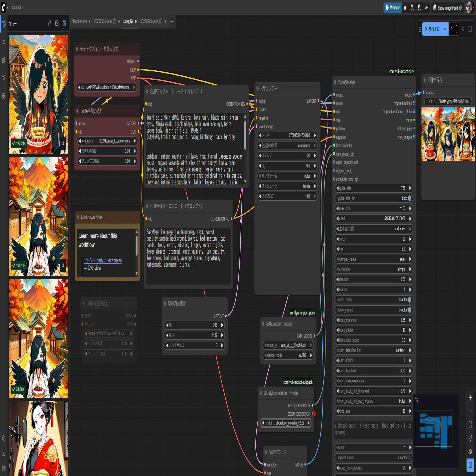Fit the graph to view
The image size is (476, 476).
pos(470,424)
